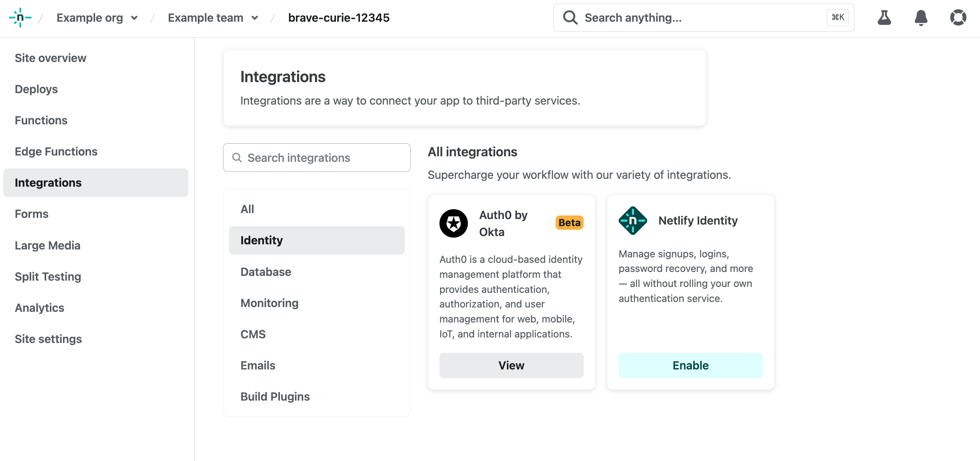This screenshot has width=980, height=461.
Task: Click the brave-curie-12345 site breadcrumb
Action: click(338, 18)
